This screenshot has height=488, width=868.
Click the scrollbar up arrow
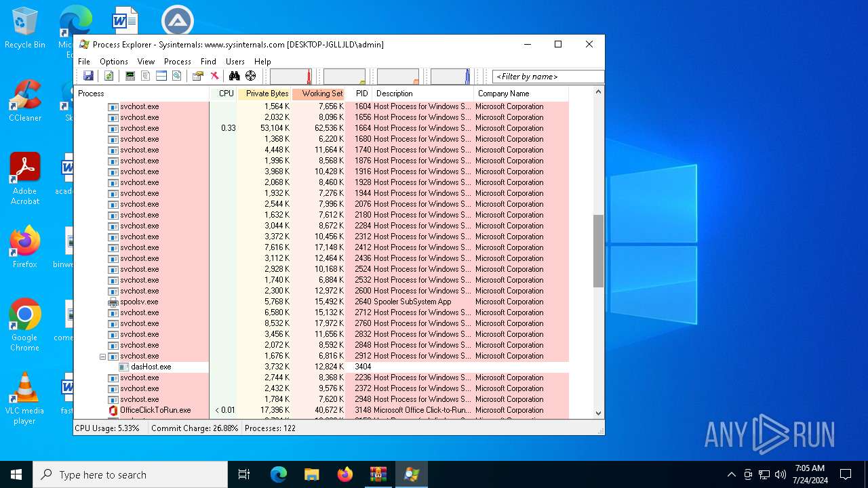(x=598, y=91)
